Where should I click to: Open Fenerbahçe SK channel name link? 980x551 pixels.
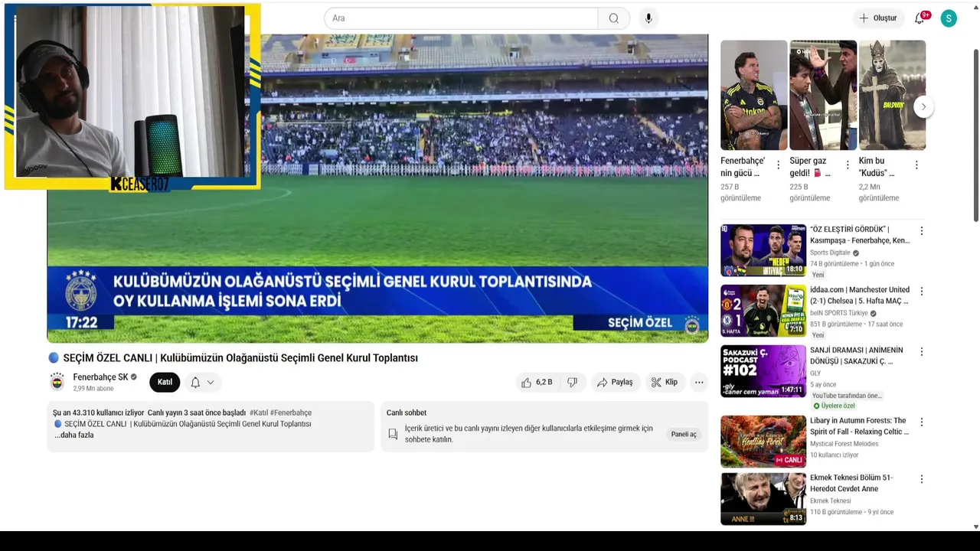(100, 377)
